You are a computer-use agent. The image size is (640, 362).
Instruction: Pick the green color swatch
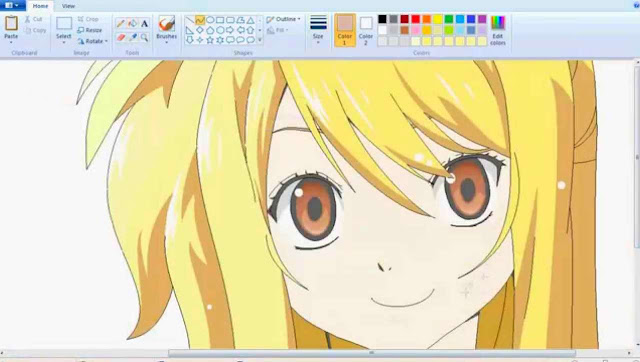pyautogui.click(x=449, y=19)
